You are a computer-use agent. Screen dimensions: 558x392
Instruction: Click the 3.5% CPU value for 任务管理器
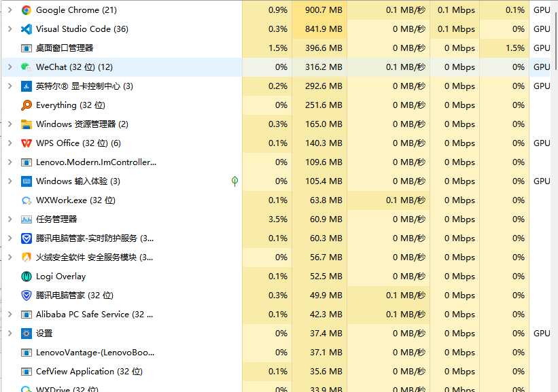click(x=278, y=219)
